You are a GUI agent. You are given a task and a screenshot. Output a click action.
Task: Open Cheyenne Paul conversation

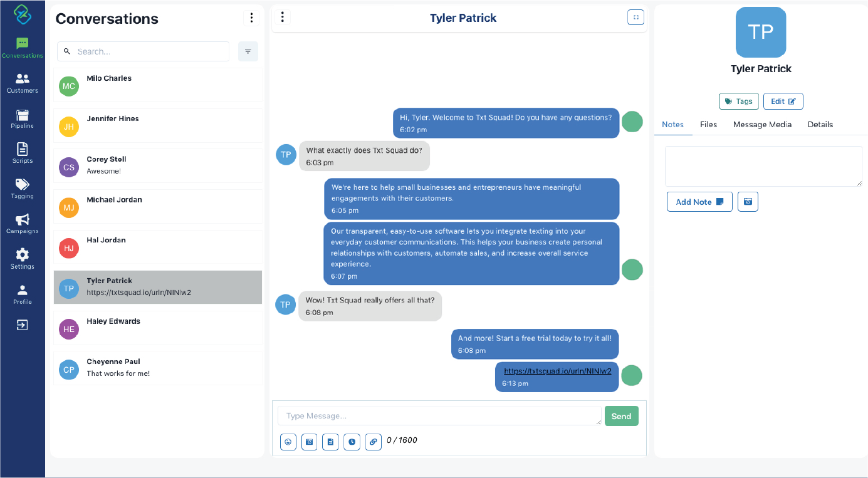click(x=158, y=368)
